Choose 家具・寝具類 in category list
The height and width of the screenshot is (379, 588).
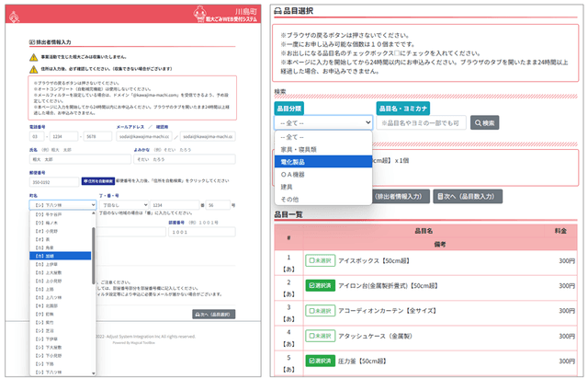tap(323, 150)
